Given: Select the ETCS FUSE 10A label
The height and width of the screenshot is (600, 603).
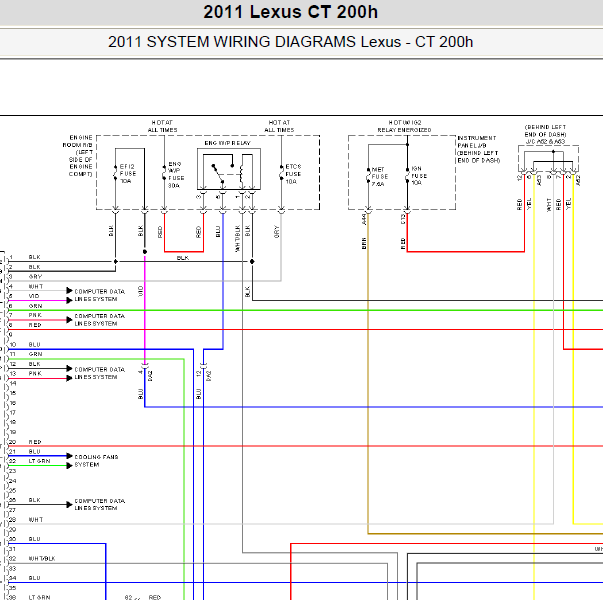Looking at the screenshot, I should point(293,174).
